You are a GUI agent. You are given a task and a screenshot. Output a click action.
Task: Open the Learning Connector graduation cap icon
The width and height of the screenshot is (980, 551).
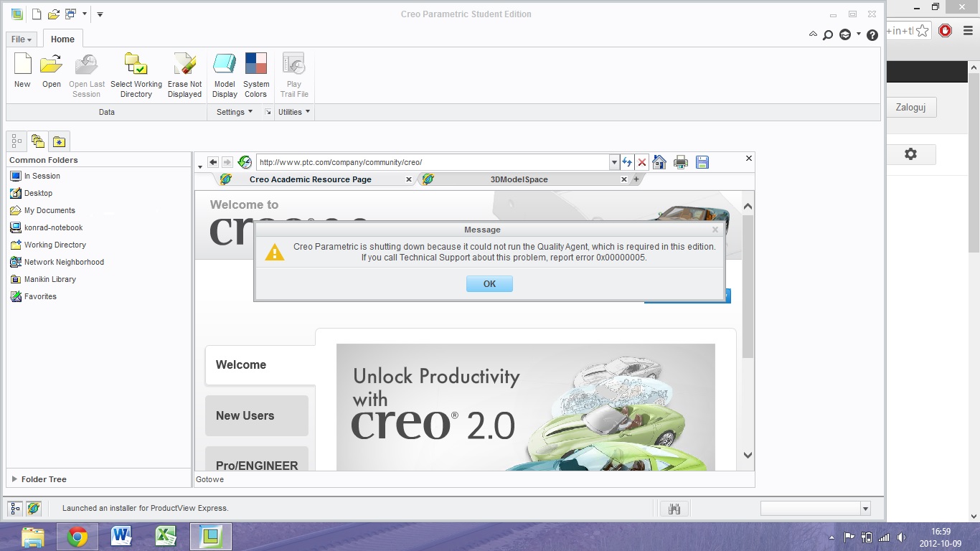pos(845,34)
